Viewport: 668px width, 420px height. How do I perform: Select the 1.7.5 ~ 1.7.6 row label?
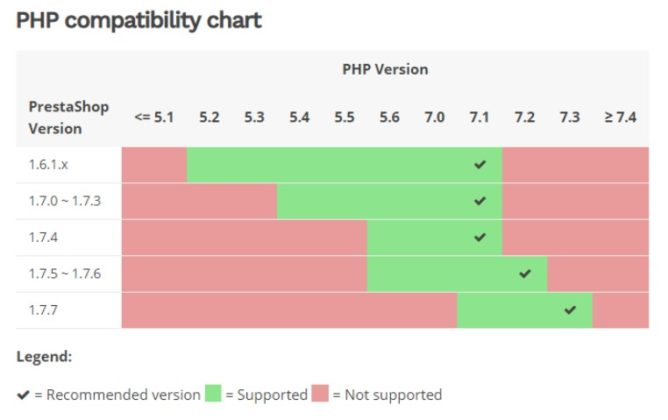(65, 273)
